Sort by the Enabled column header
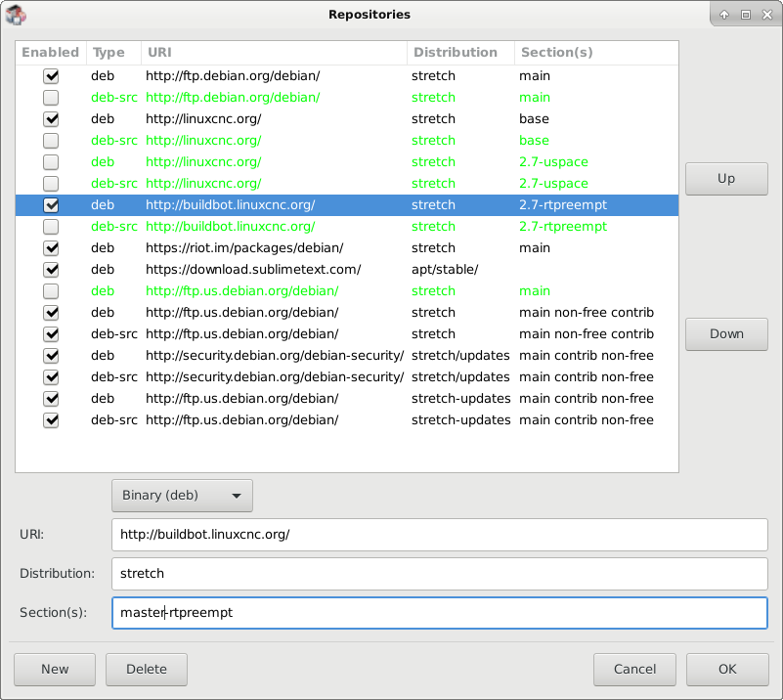The height and width of the screenshot is (700, 783). [51, 53]
